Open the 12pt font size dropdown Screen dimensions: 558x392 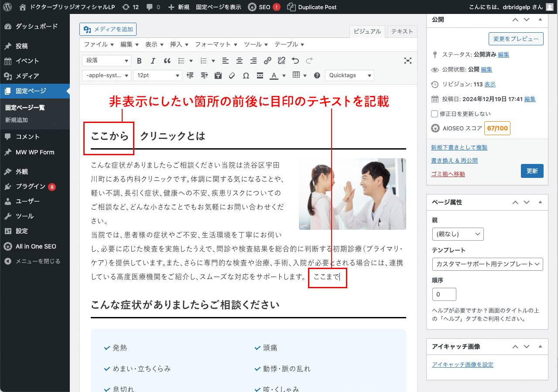pyautogui.click(x=157, y=75)
